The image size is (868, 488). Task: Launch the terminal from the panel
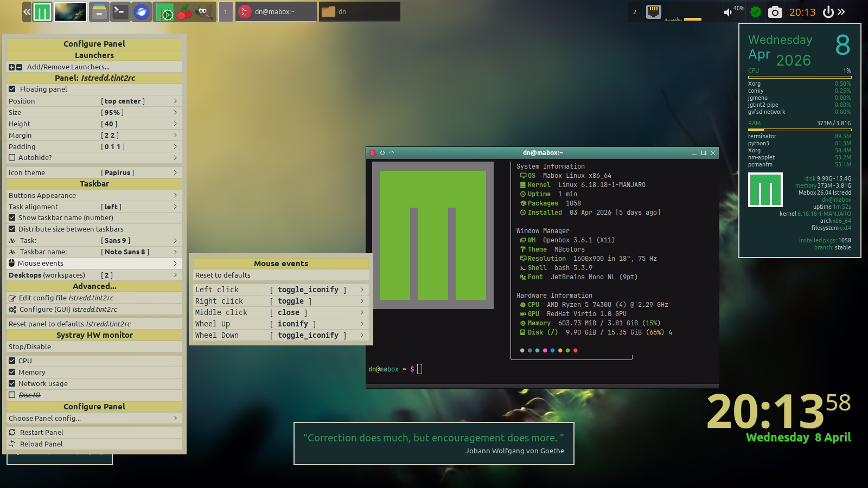(x=120, y=11)
